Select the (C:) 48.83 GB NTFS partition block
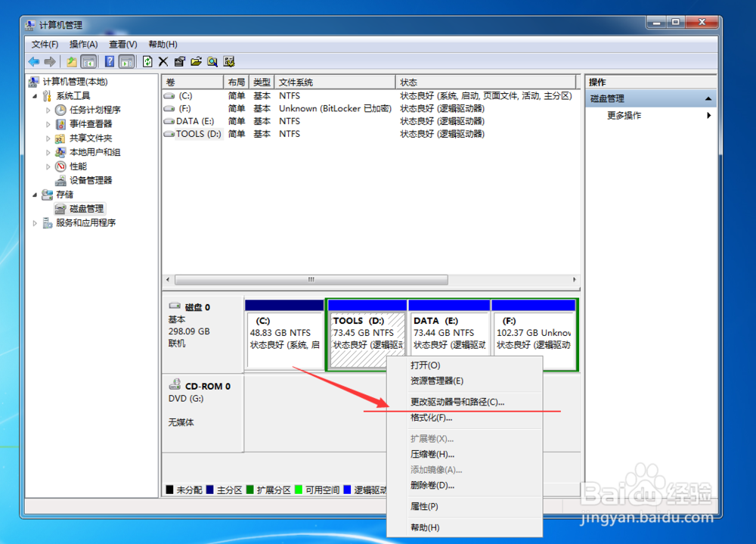Image resolution: width=756 pixels, height=544 pixels. 284,335
